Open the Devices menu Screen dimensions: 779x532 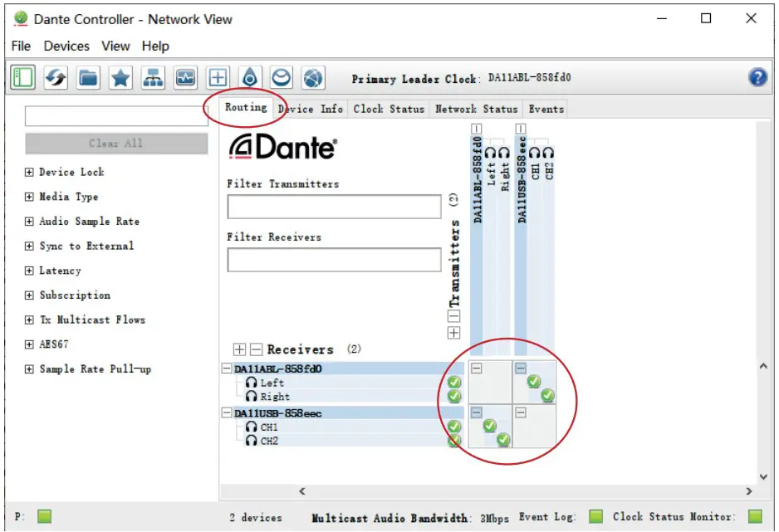66,46
